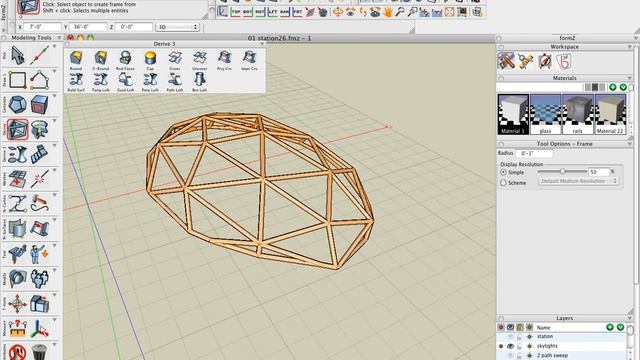Select the 2 path sweep layer
The height and width of the screenshot is (360, 640).
552,356
